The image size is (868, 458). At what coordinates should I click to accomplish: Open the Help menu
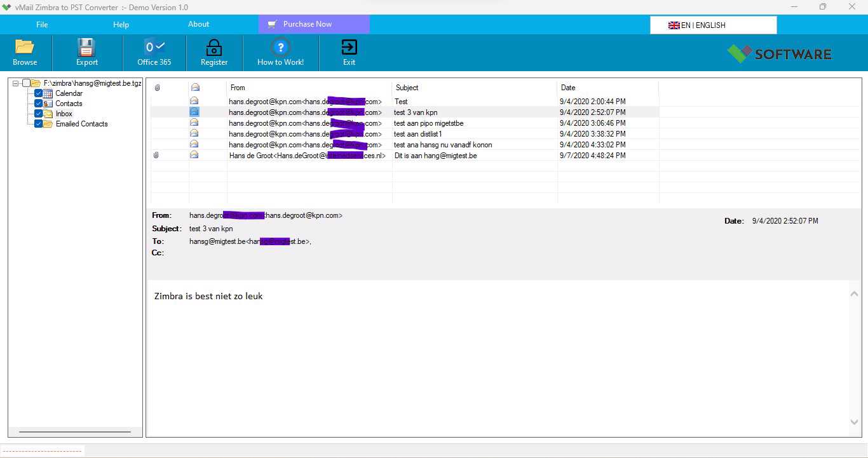[x=121, y=25]
